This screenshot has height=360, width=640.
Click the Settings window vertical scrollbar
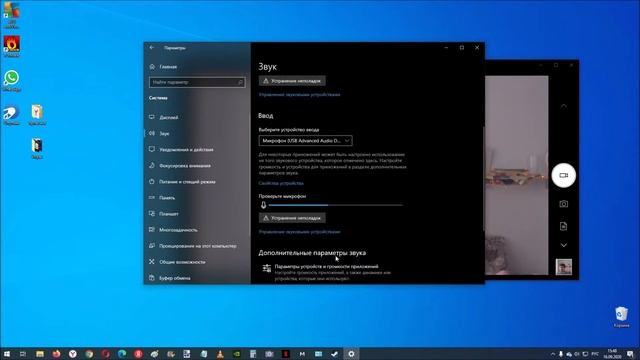[483, 178]
